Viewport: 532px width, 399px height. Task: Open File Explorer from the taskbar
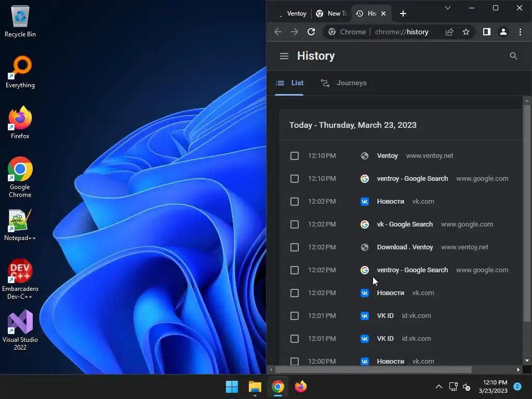click(x=255, y=387)
